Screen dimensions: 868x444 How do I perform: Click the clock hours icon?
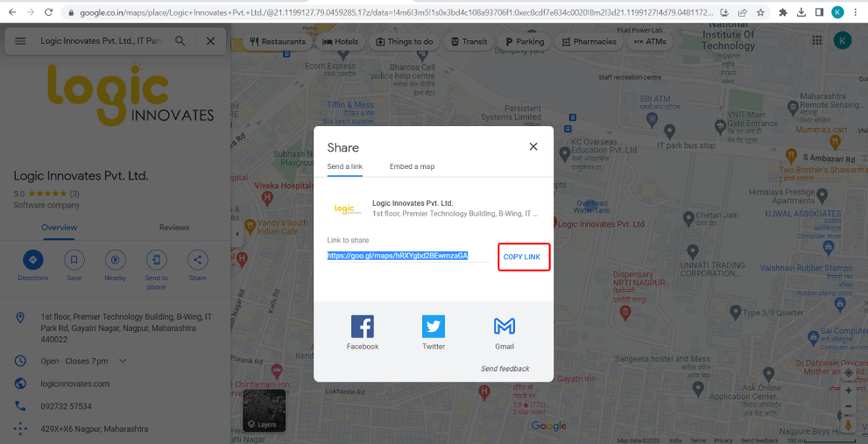click(x=20, y=361)
